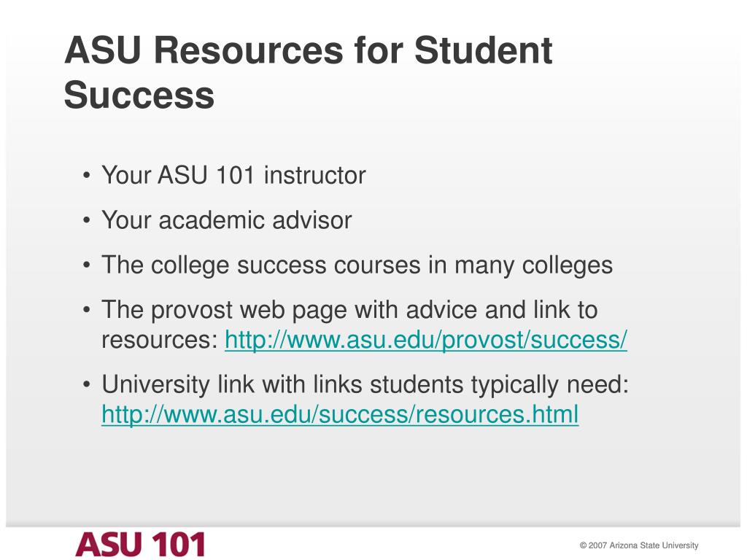Image resolution: width=747 pixels, height=560 pixels.
Task: Click the bullet dot beside provost web page
Action: click(86, 310)
